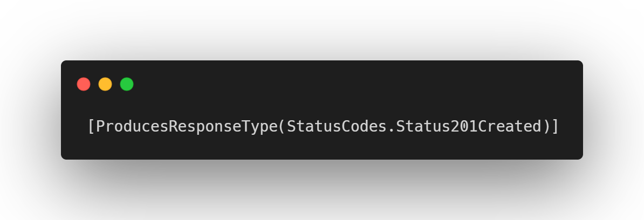Click the 201 number in the code
The width and height of the screenshot is (644, 220).
point(464,126)
